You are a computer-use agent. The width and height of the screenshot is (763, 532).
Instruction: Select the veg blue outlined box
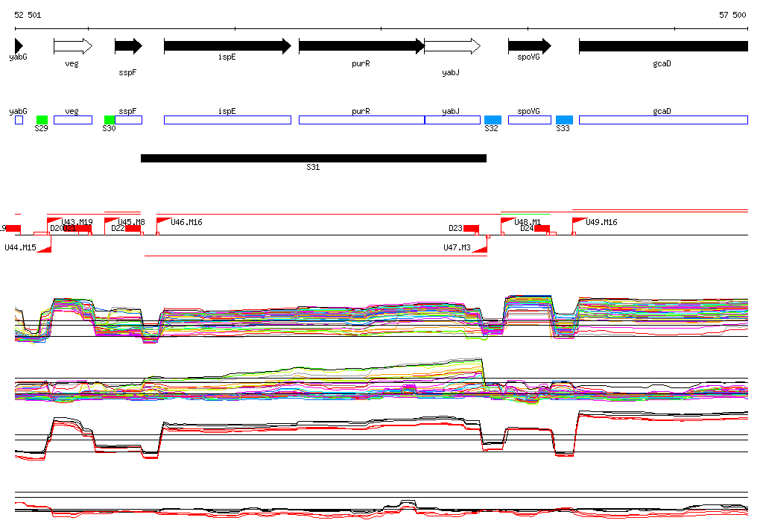click(x=73, y=120)
